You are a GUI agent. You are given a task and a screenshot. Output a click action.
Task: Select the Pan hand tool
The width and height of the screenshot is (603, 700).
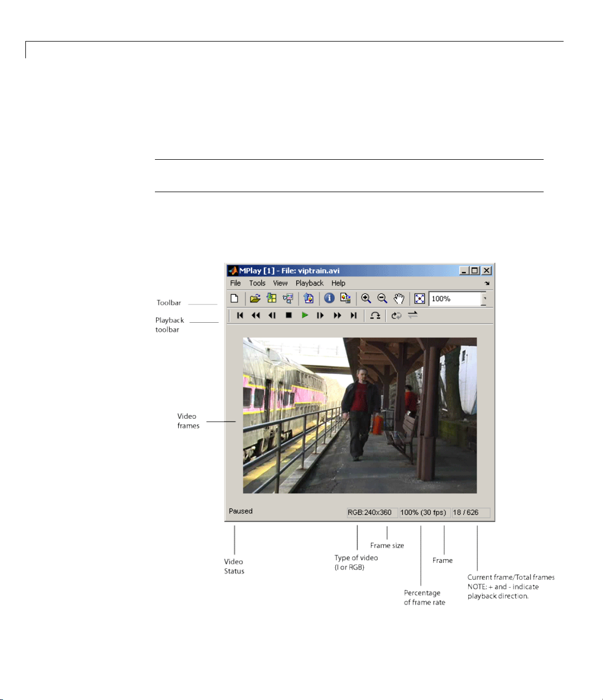coord(399,298)
